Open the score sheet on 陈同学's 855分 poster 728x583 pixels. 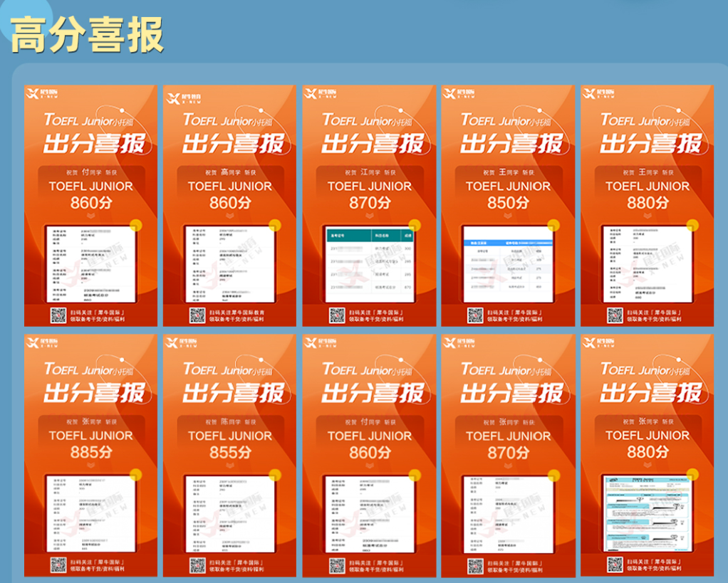pyautogui.click(x=230, y=513)
